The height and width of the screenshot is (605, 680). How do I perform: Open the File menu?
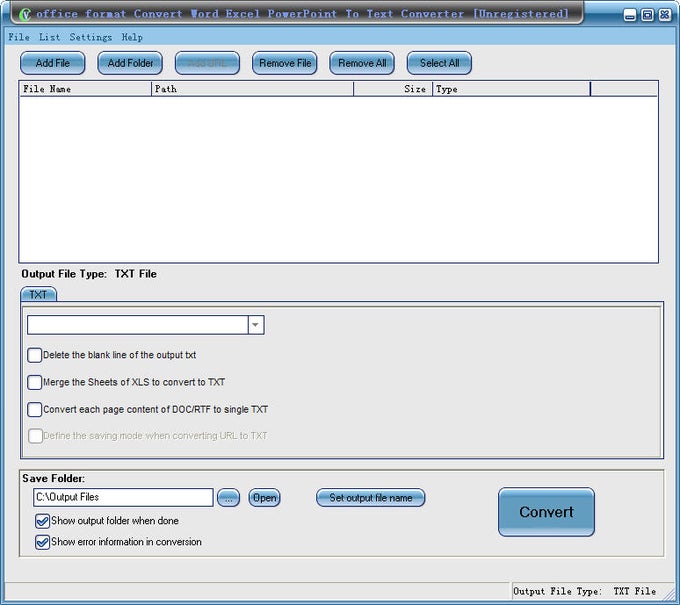[19, 37]
